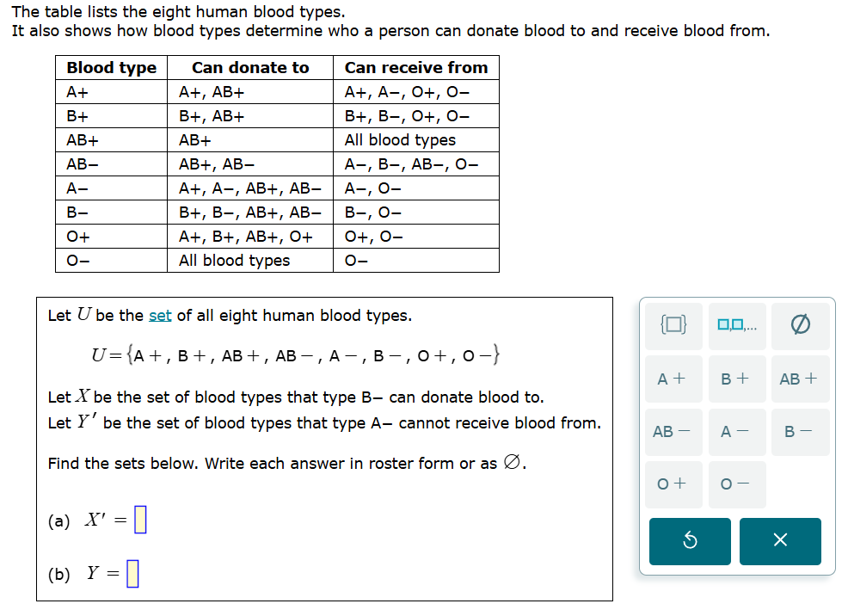Click the X clear button on the keypad
The width and height of the screenshot is (848, 616).
[x=780, y=541]
